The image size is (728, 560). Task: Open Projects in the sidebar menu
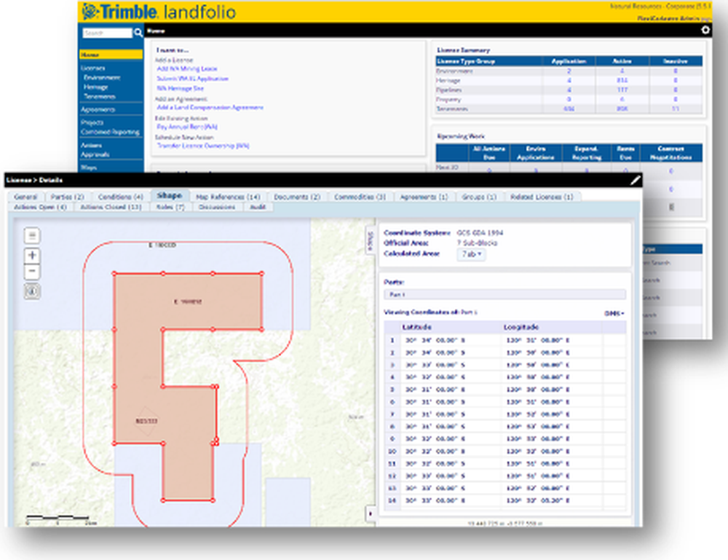[92, 122]
